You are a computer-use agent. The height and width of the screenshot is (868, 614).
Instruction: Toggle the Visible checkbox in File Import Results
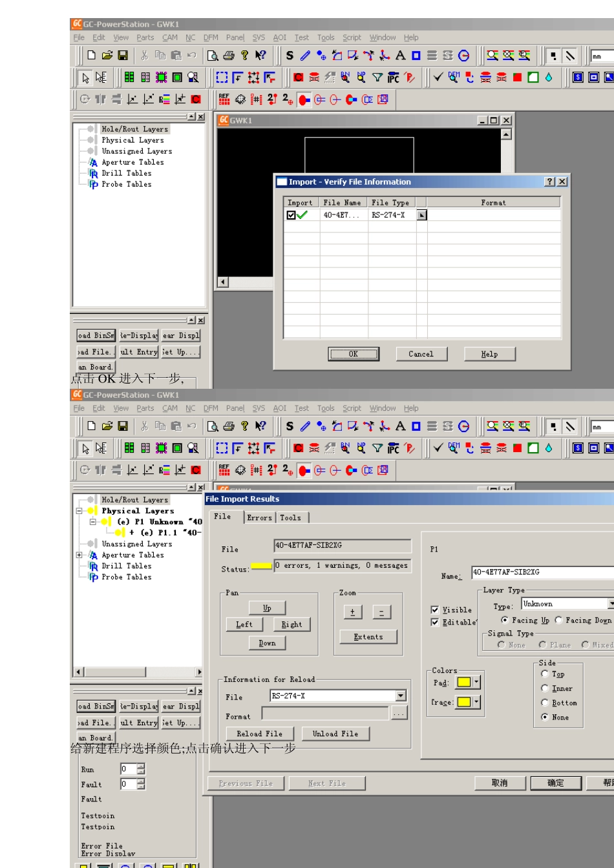[x=434, y=610]
